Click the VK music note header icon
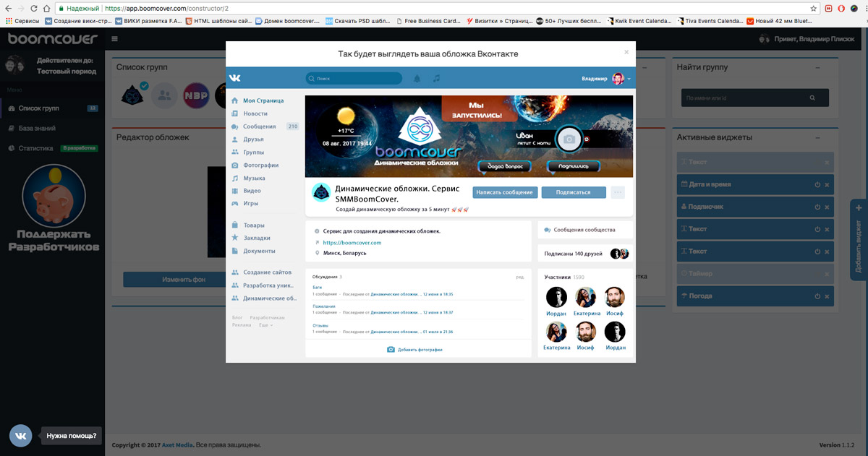 click(436, 78)
